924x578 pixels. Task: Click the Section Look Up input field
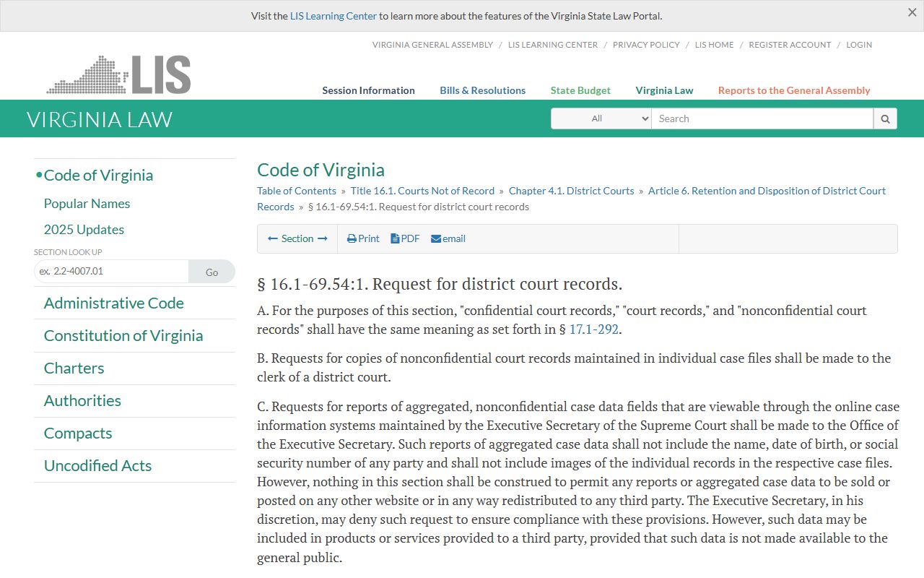click(x=111, y=272)
